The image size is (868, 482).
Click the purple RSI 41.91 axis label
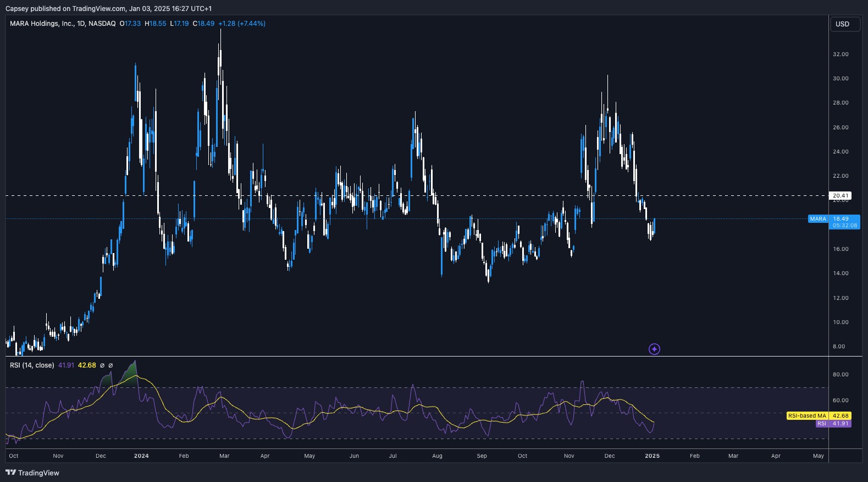click(841, 424)
